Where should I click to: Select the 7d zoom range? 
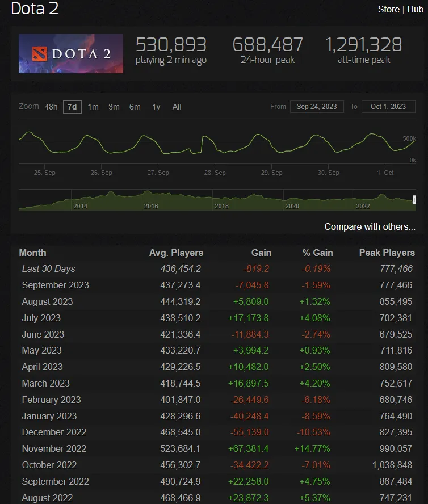[x=72, y=107]
